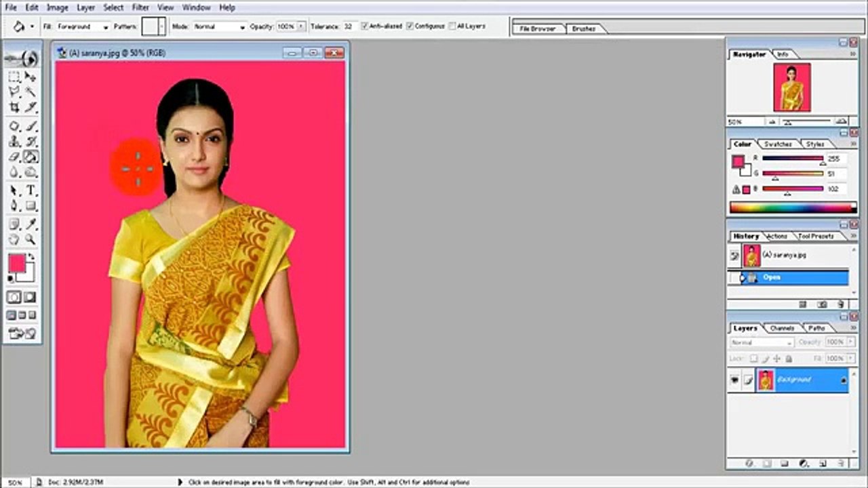This screenshot has height=488, width=868.
Task: Set history brush source for saranya.jpg snapshot
Action: tap(734, 256)
